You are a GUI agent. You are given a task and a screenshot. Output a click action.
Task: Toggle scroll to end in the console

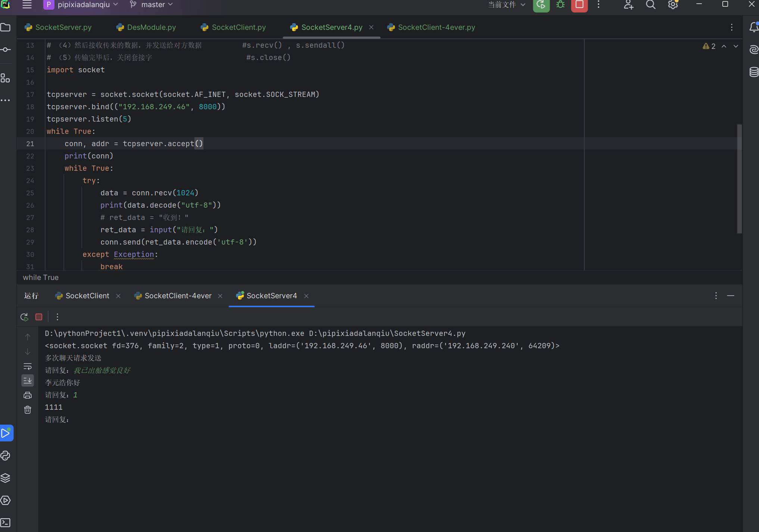coord(28,381)
